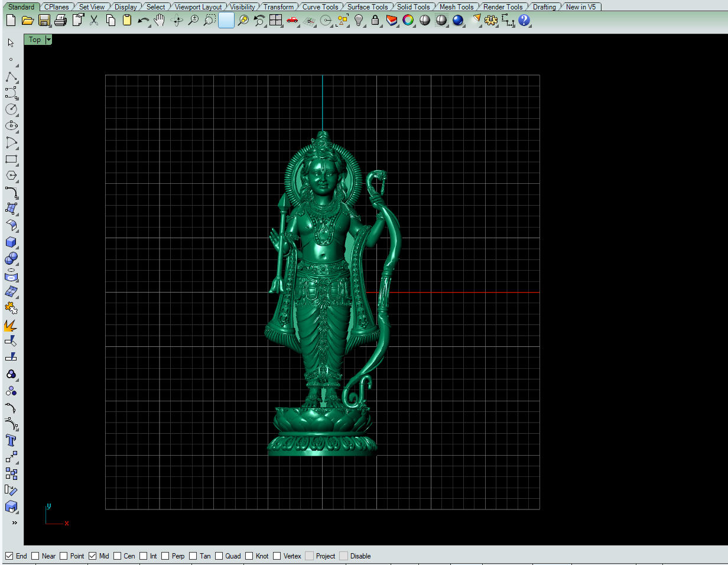728x565 pixels.
Task: Open the Help question mark icon
Action: 524,21
